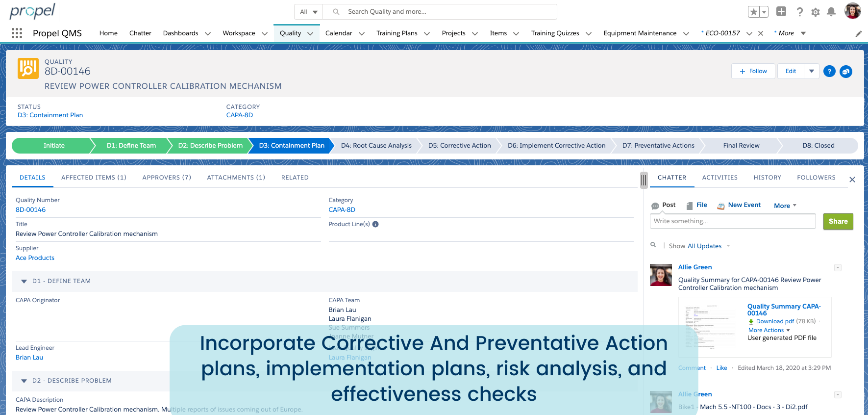Click the chatter feed search icon

coord(653,245)
